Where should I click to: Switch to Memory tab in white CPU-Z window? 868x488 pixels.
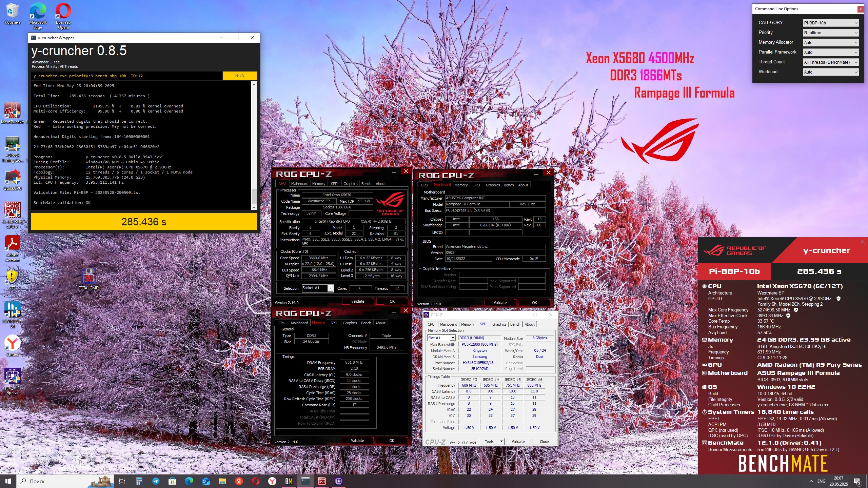(468, 324)
